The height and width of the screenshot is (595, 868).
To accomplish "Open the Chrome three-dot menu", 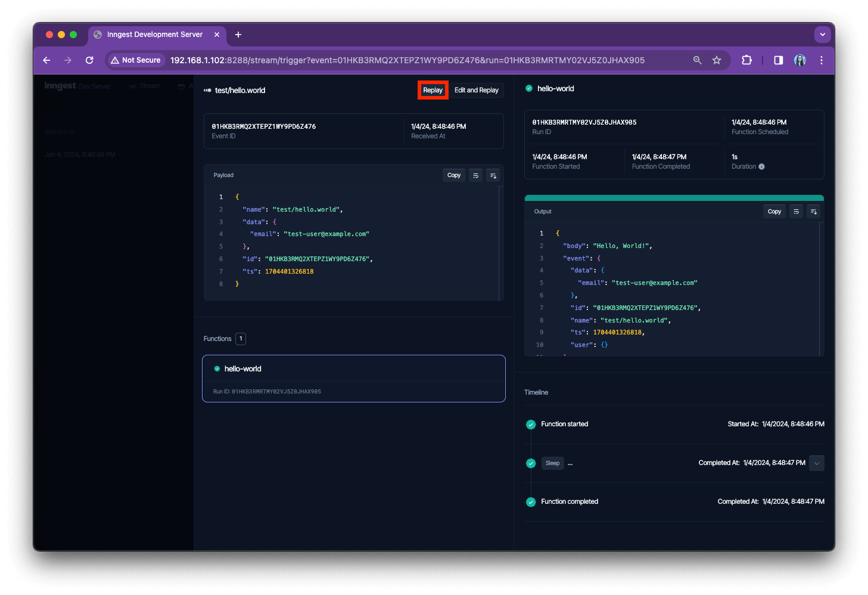I will click(822, 60).
